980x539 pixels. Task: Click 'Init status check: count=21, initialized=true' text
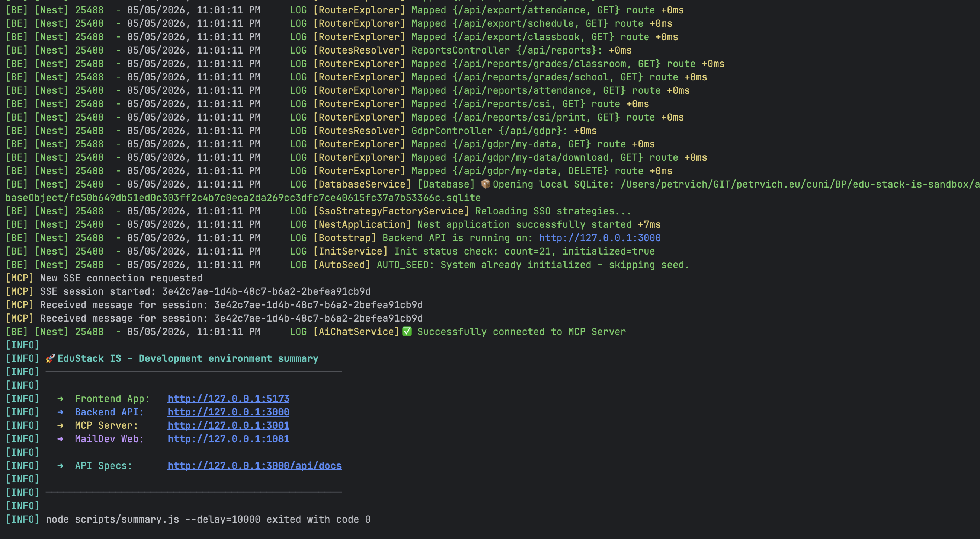coord(525,251)
